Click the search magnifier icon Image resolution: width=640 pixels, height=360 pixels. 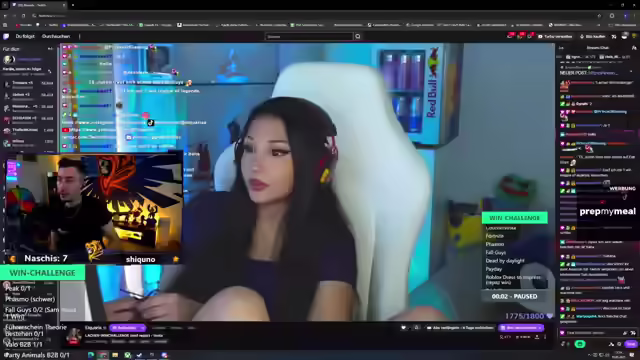[x=358, y=36]
